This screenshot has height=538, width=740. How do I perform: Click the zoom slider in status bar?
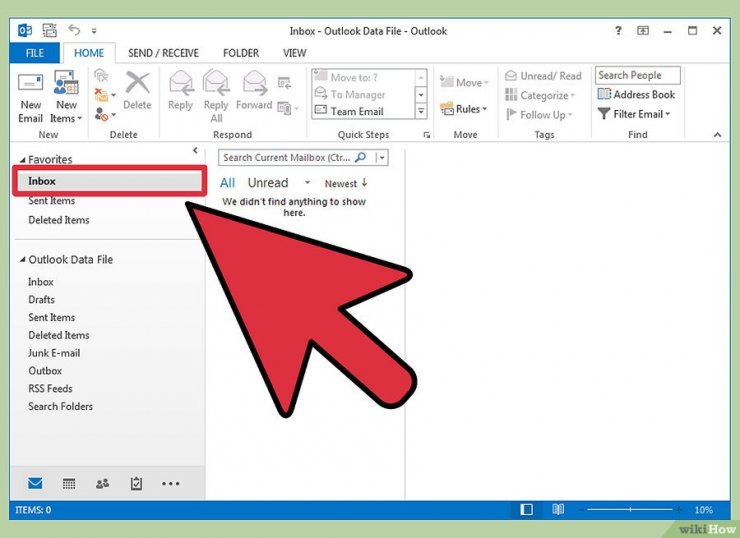point(631,510)
